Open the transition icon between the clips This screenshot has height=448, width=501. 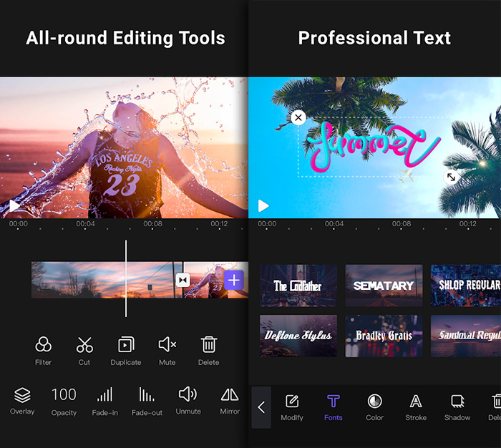(183, 281)
